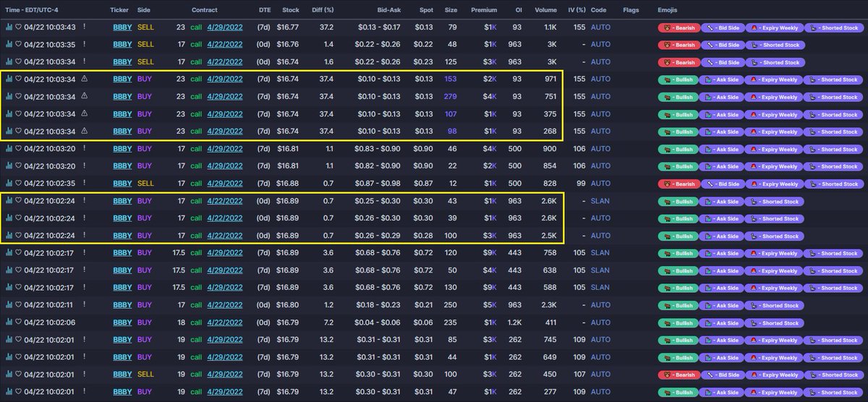Viewport: 868px width, 402px height.
Task: Click Bearish tag on 10:02:01 SELL row
Action: pos(678,375)
